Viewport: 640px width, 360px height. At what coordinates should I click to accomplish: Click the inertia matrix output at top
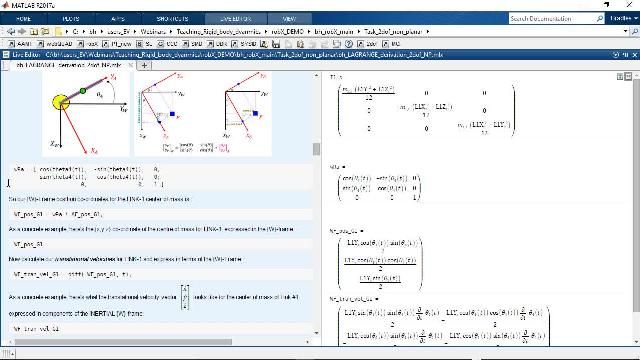pos(426,110)
